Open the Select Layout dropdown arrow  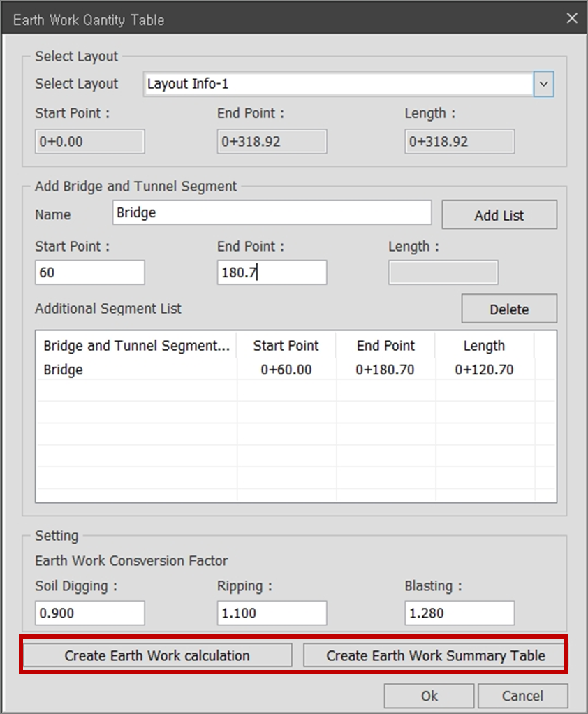tap(543, 85)
